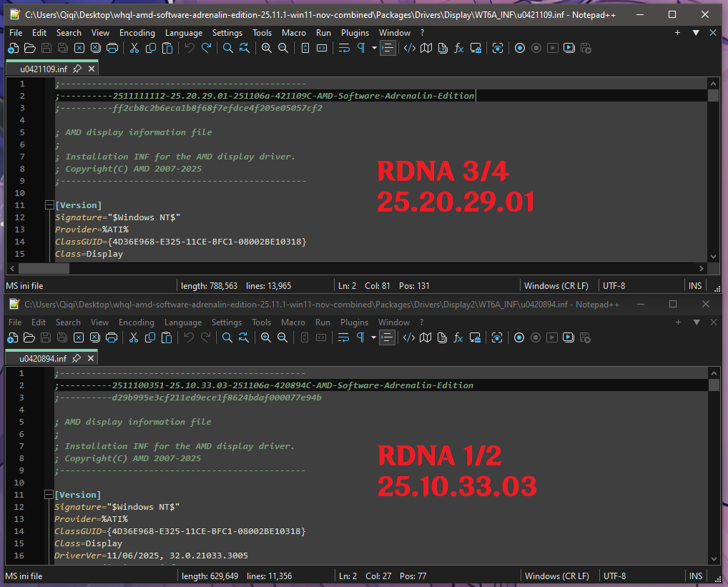Viewport: 728px width, 587px height.
Task: Click Cut scissors icon in u0421109.inf window
Action: pyautogui.click(x=134, y=48)
